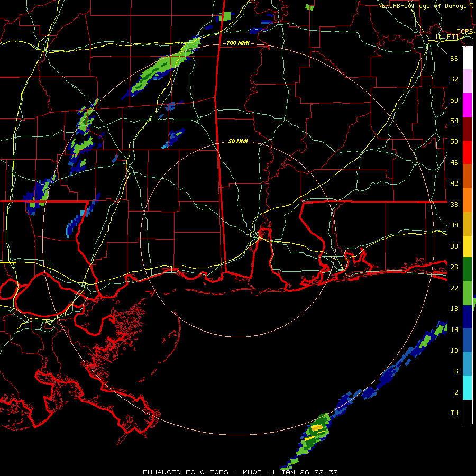This screenshot has height=476, width=476.
Task: Click the white swatch in the tops legend
Action: pyautogui.click(x=467, y=58)
